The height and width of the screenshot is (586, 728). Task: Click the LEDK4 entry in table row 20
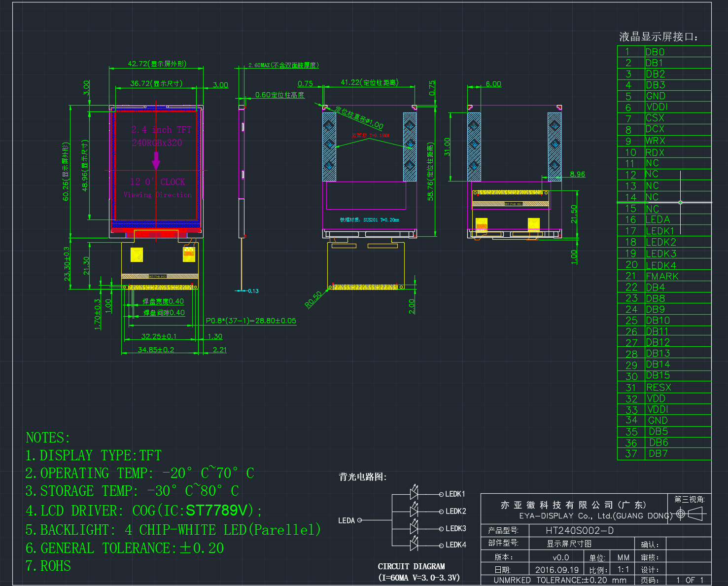(x=661, y=265)
